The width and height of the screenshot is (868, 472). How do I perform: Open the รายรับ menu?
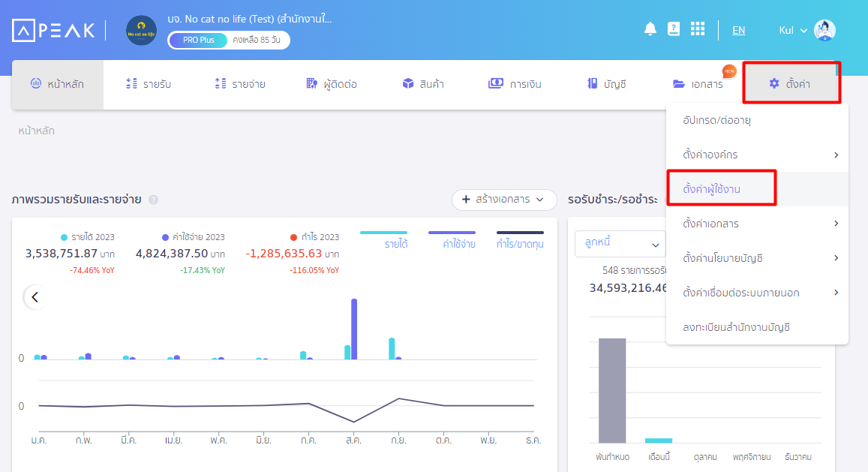149,84
